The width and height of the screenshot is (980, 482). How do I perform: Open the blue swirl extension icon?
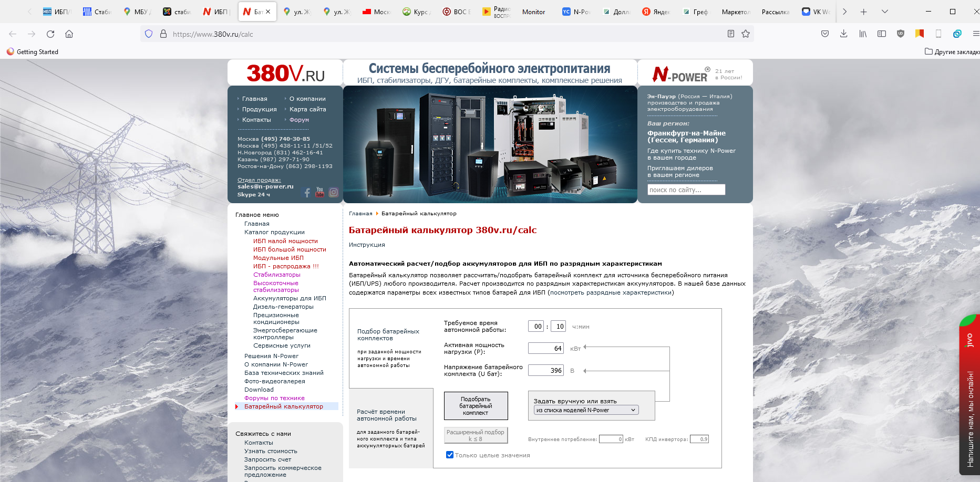957,34
